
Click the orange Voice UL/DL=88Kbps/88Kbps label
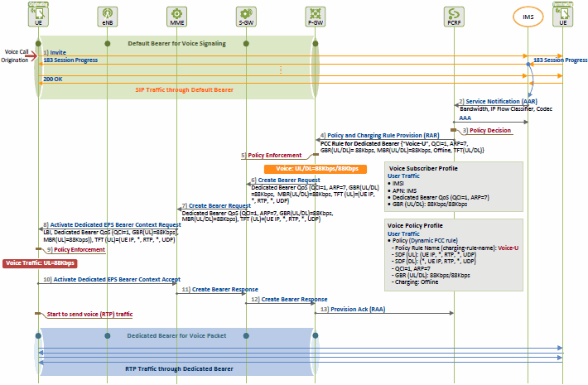tap(316, 169)
